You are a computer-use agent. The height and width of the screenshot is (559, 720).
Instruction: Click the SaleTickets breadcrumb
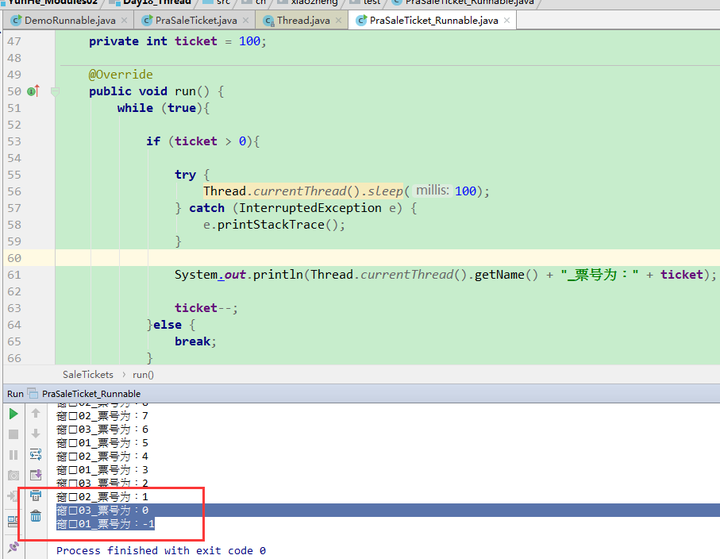click(x=88, y=374)
